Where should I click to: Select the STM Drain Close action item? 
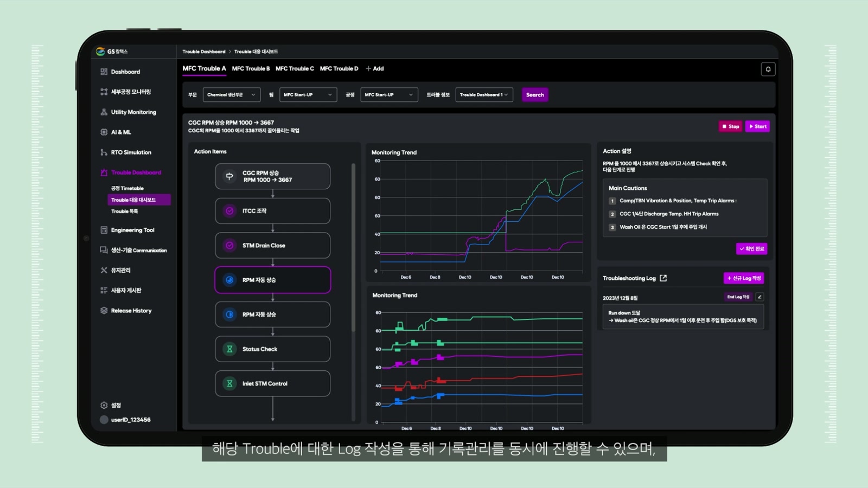[x=273, y=246]
